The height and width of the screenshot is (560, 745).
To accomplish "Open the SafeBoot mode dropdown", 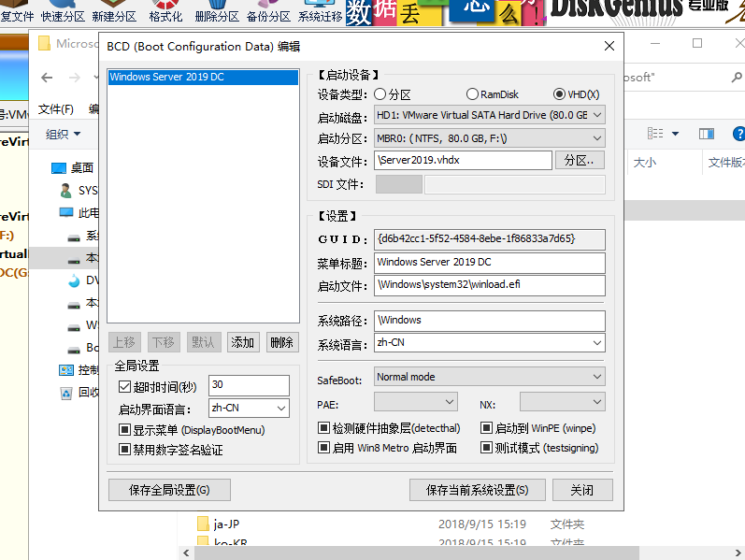I will coord(490,377).
